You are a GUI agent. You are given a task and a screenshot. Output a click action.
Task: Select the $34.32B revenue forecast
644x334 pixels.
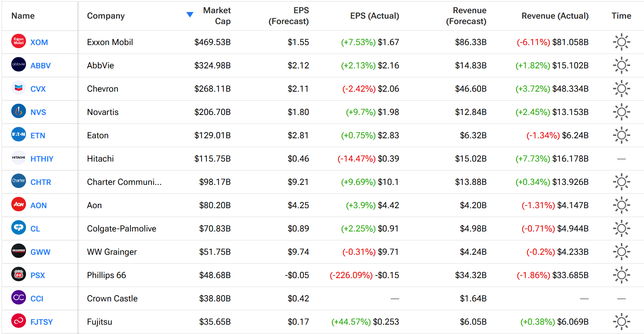pos(471,275)
